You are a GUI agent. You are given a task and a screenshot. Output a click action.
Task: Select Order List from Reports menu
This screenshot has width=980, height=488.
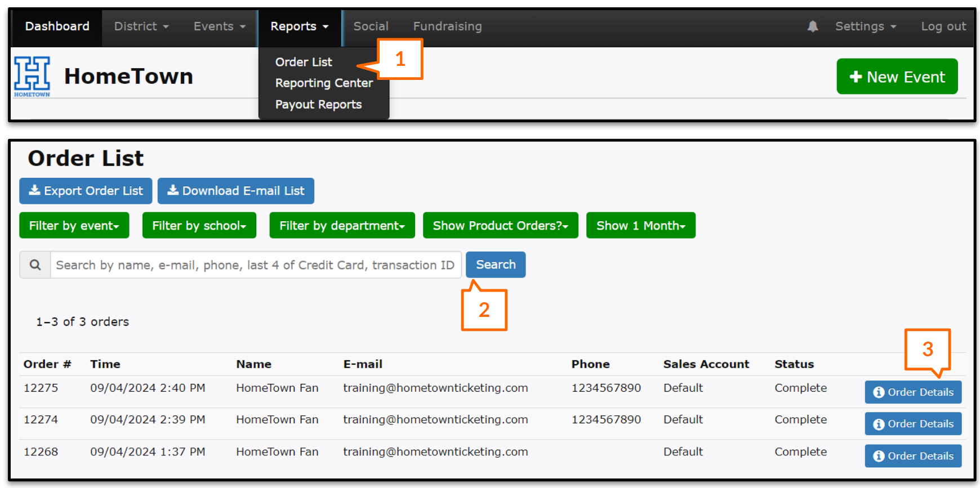click(x=304, y=62)
